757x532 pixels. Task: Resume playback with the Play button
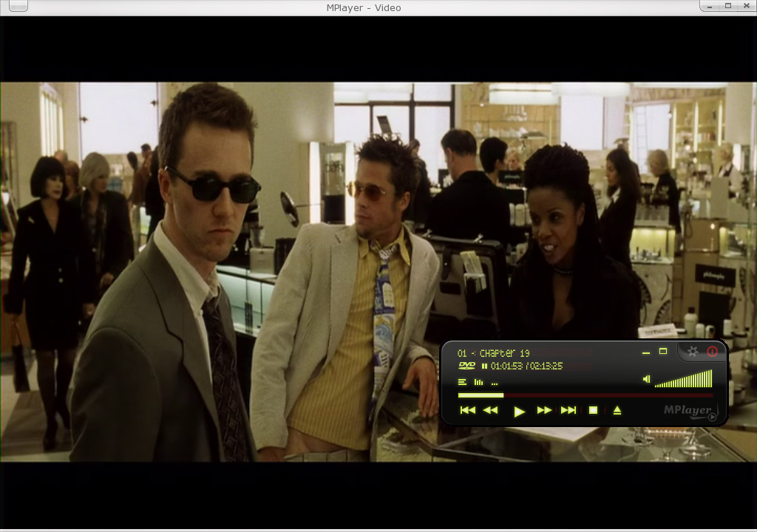(x=519, y=412)
